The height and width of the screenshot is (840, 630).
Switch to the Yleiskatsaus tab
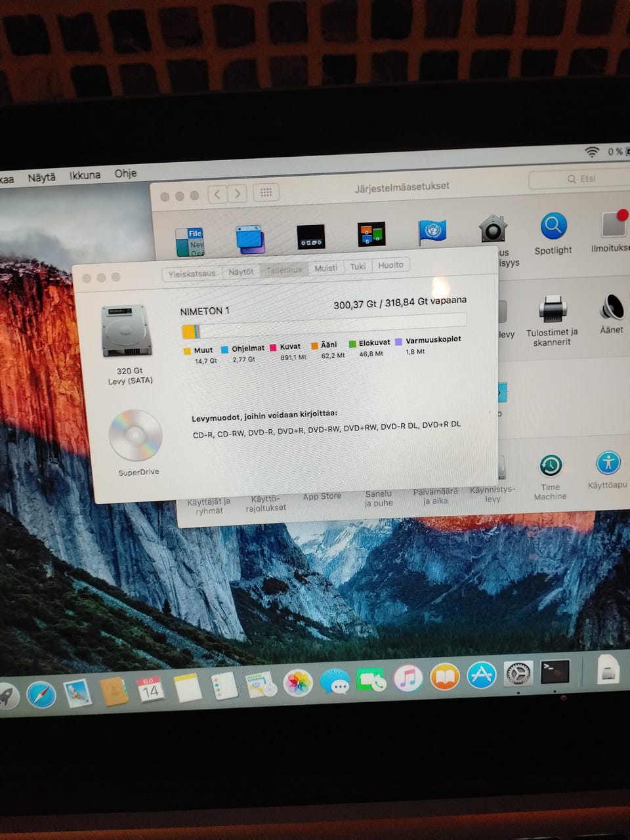(192, 274)
